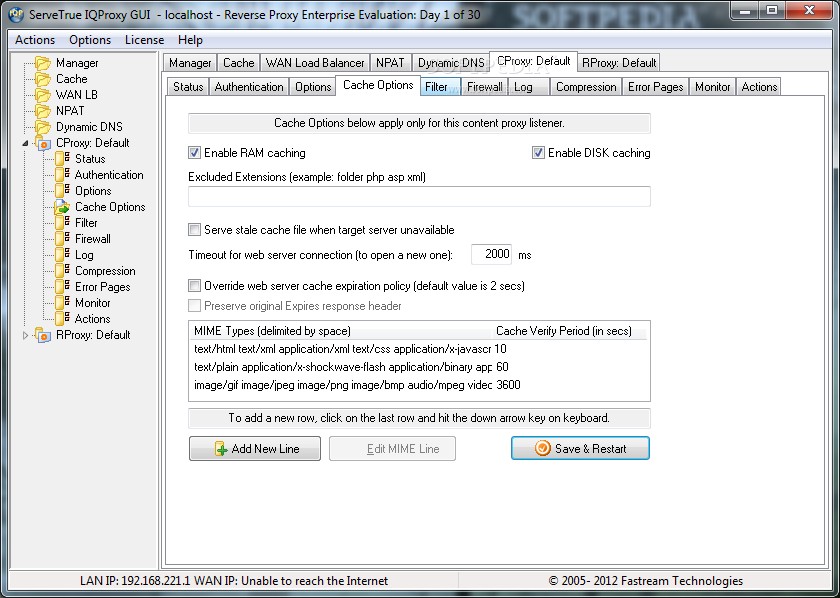Switch to the NPAT top tab
The image size is (840, 598).
(390, 63)
